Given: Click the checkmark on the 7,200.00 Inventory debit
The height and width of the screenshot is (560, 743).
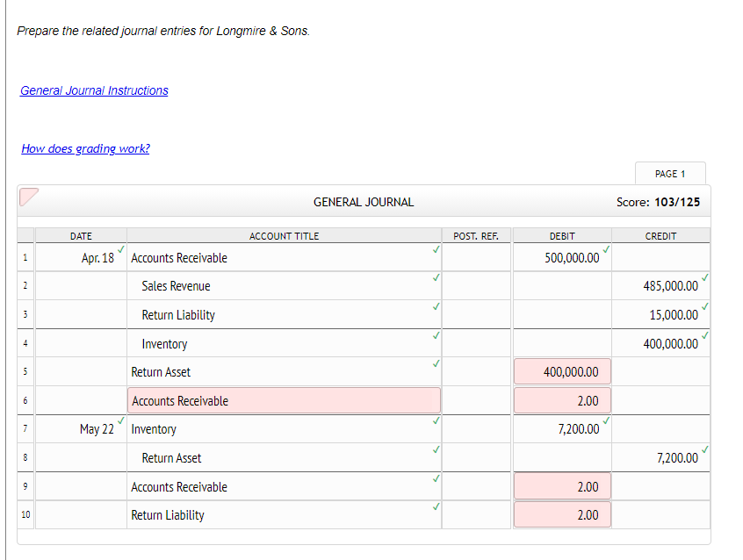Looking at the screenshot, I should tap(604, 420).
